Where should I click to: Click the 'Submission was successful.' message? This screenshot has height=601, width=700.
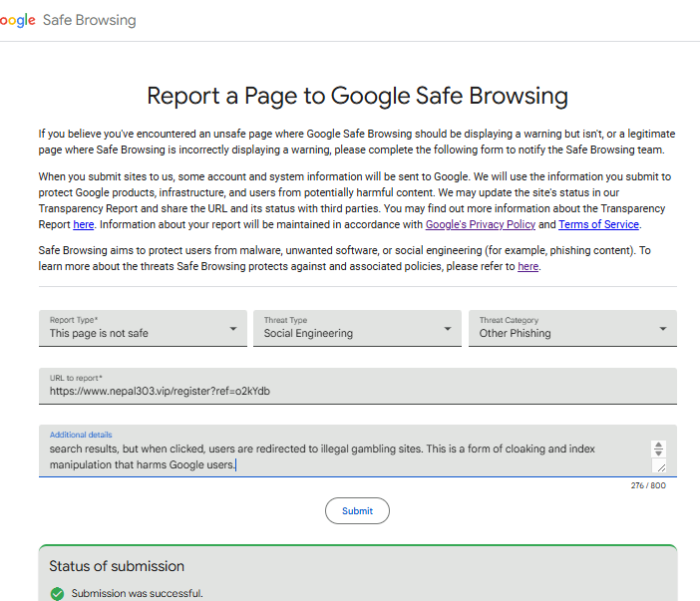click(x=137, y=593)
